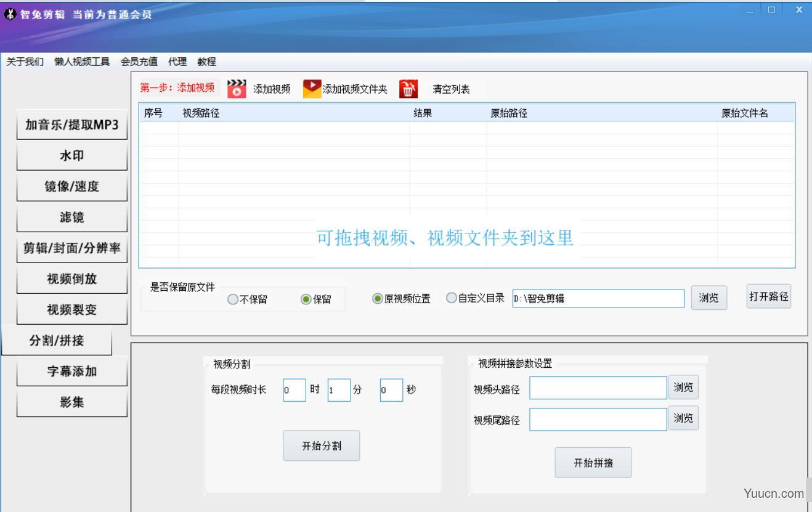Click the 添加视频文件夹 button
This screenshot has width=812, height=512.
(x=355, y=89)
